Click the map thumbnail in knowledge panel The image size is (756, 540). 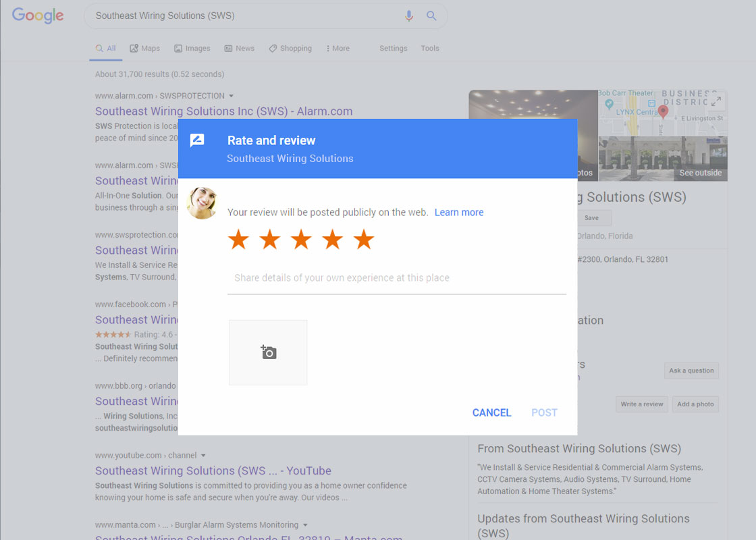coord(663,112)
